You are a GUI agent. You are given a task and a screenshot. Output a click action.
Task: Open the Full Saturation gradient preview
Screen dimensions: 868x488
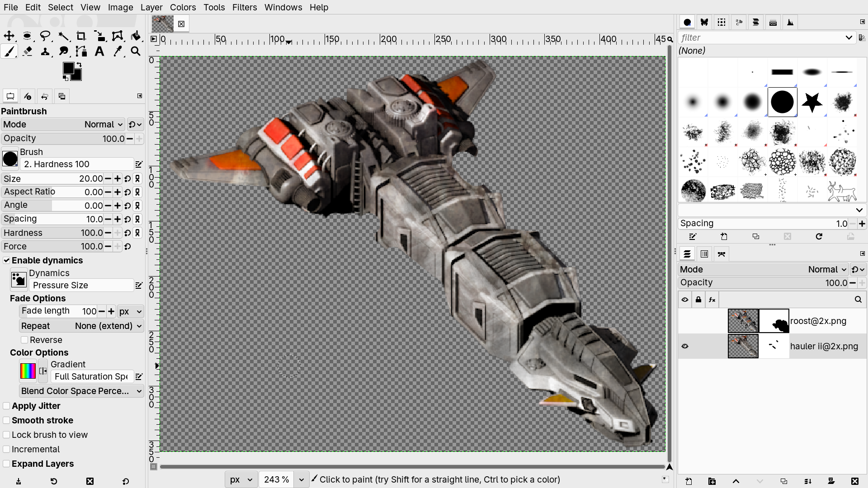28,371
